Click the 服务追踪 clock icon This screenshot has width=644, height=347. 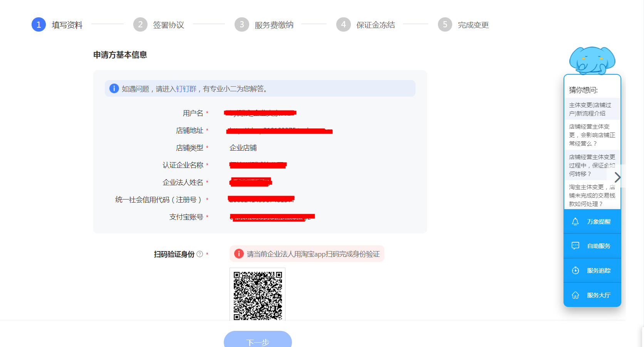pyautogui.click(x=575, y=270)
